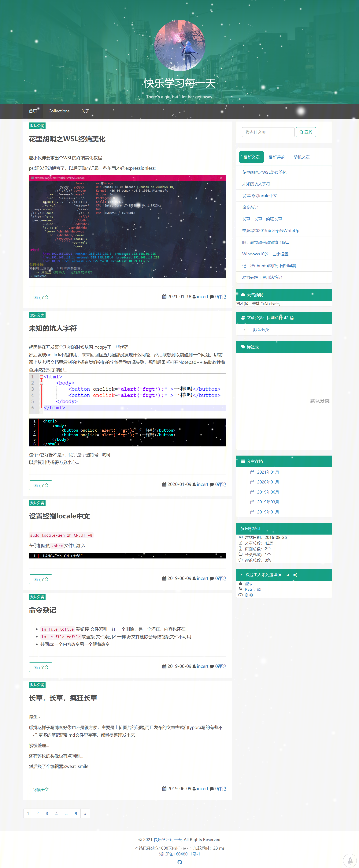This screenshot has width=359, height=868.
Task: Click 阅读全文 for 设置终端locale中文 post
Action: tap(40, 579)
